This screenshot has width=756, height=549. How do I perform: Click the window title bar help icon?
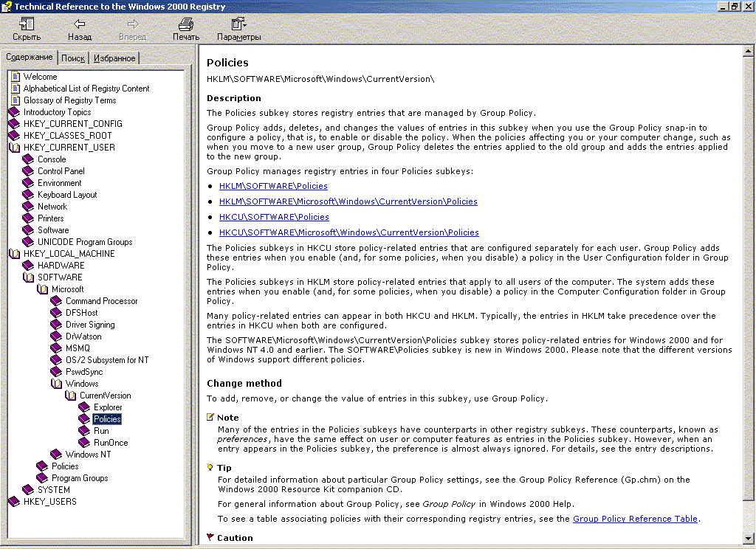(x=6, y=6)
